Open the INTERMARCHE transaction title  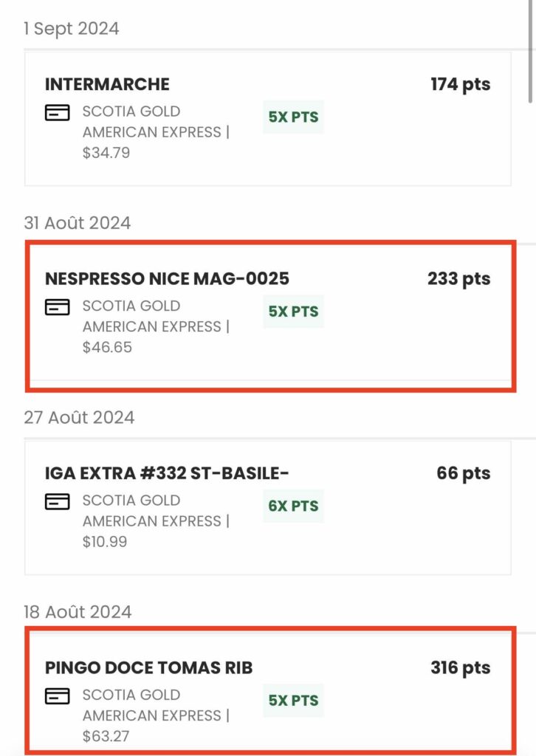coord(107,84)
